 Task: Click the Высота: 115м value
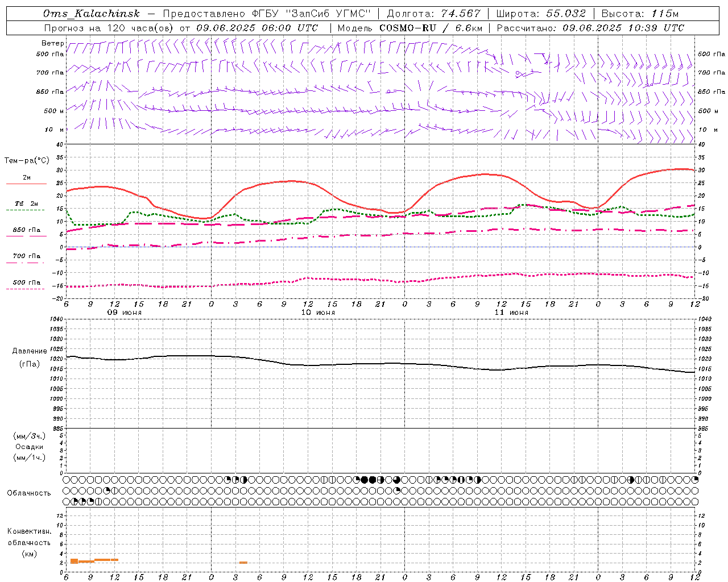(640, 14)
